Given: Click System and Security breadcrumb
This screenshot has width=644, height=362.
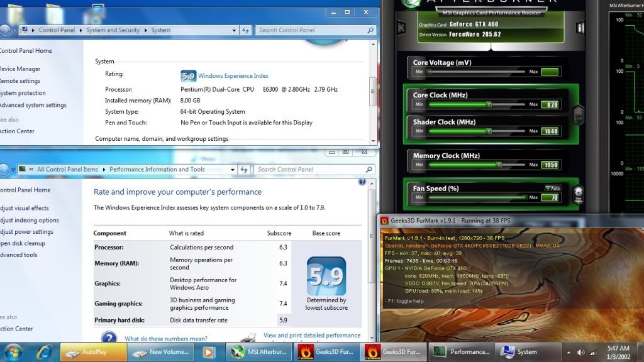Looking at the screenshot, I should point(113,30).
